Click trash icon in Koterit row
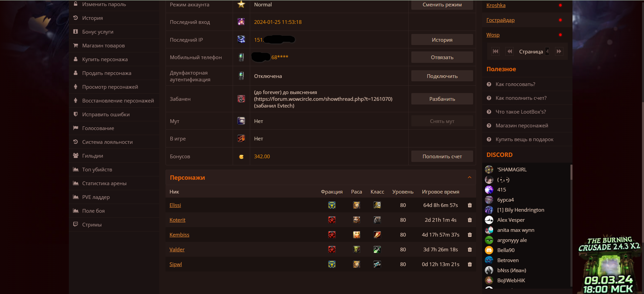Screen dimensions: 644x294 pyautogui.click(x=470, y=220)
